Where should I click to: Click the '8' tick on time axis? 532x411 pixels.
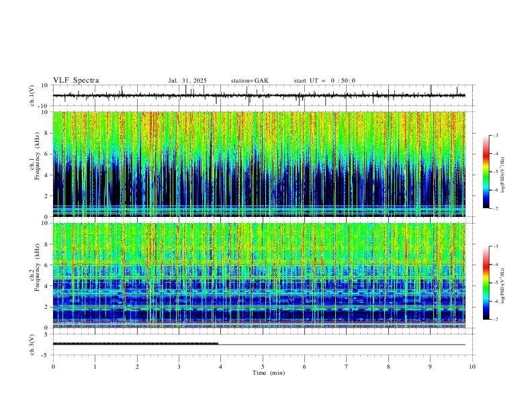tap(388, 367)
